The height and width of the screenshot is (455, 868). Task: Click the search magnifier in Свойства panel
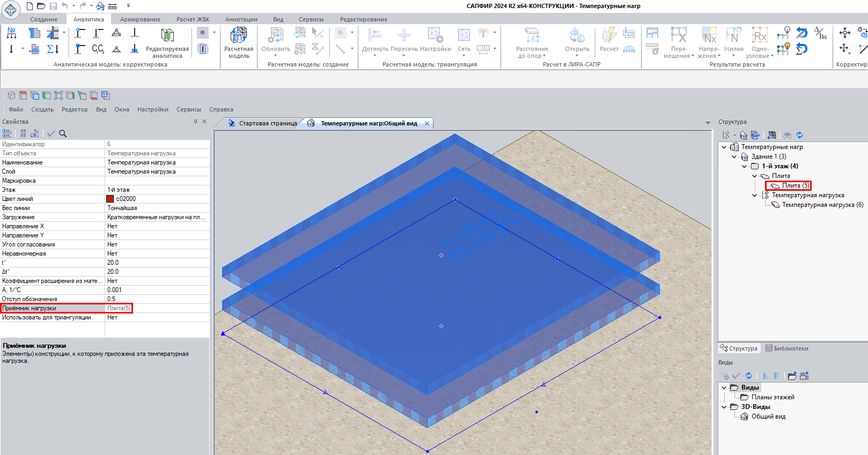tap(63, 134)
